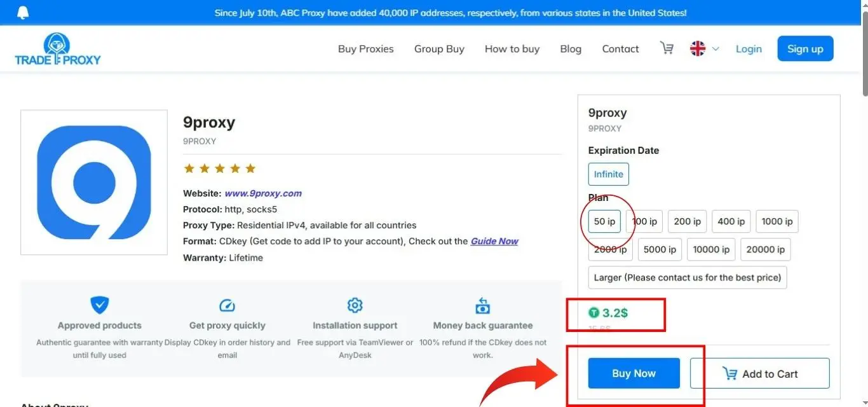
Task: Click the Approved products shield icon
Action: [x=99, y=305]
